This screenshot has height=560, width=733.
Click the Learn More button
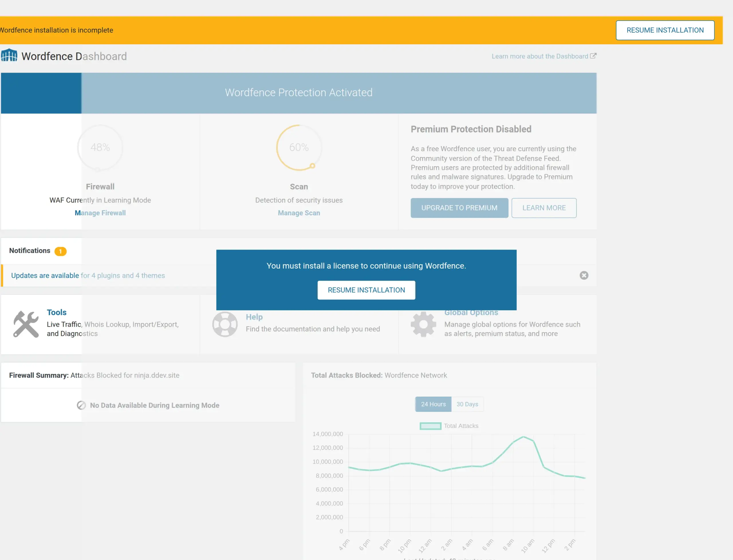tap(544, 208)
